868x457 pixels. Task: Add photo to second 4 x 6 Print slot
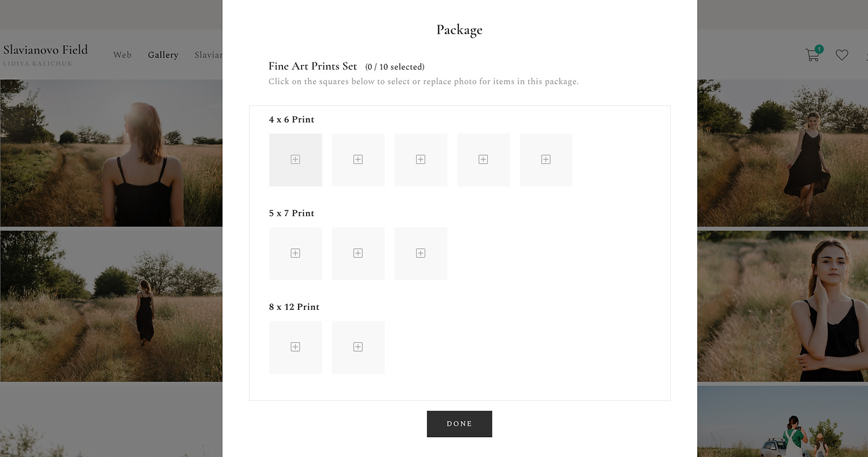(x=358, y=160)
